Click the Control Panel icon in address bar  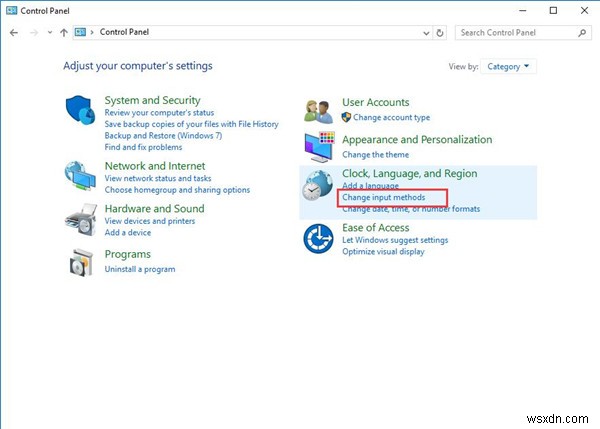click(x=80, y=32)
